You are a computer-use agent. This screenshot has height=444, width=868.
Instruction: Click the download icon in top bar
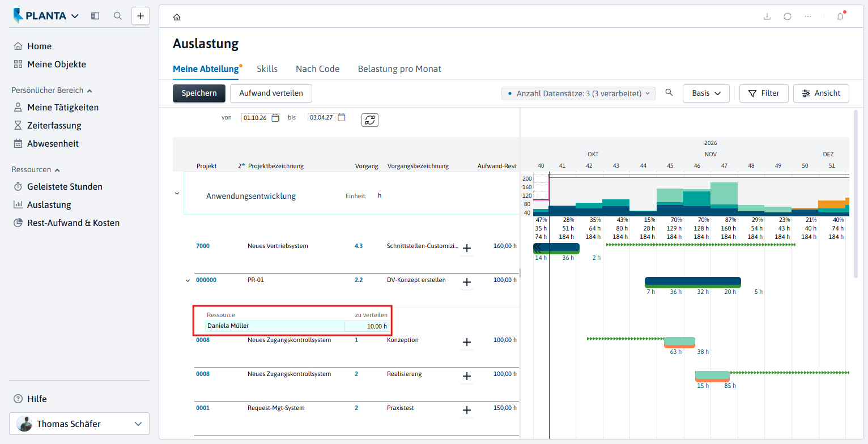click(767, 16)
